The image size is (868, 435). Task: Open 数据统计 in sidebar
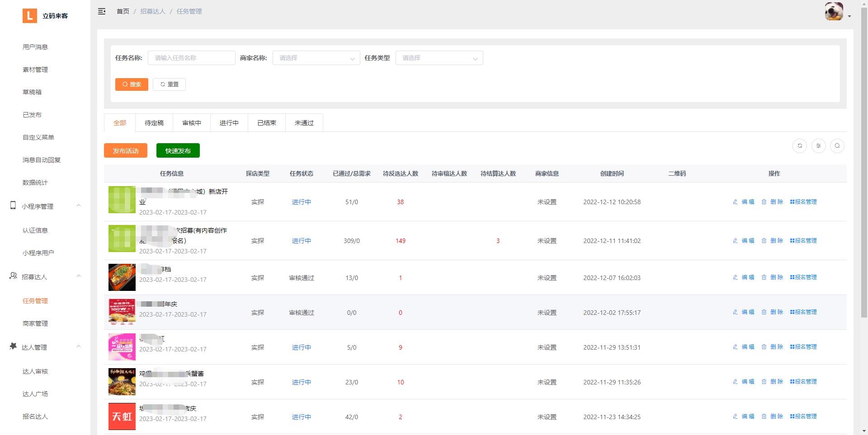(35, 182)
